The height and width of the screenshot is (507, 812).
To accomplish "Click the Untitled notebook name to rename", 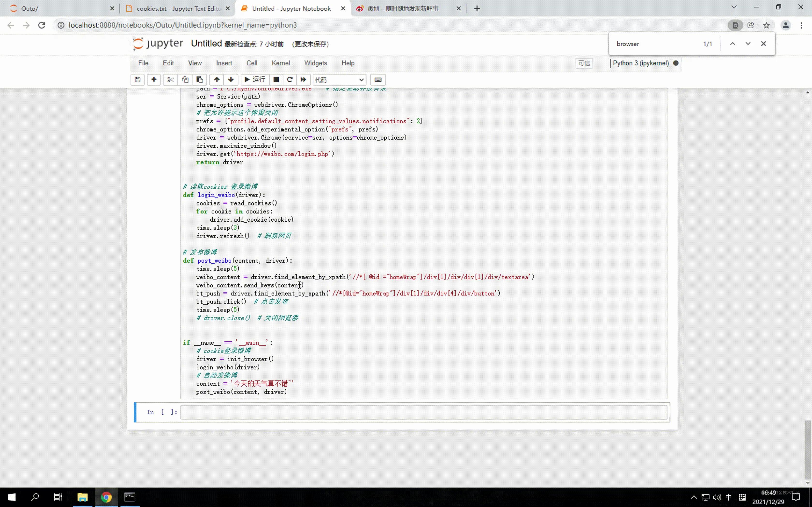I will [206, 44].
